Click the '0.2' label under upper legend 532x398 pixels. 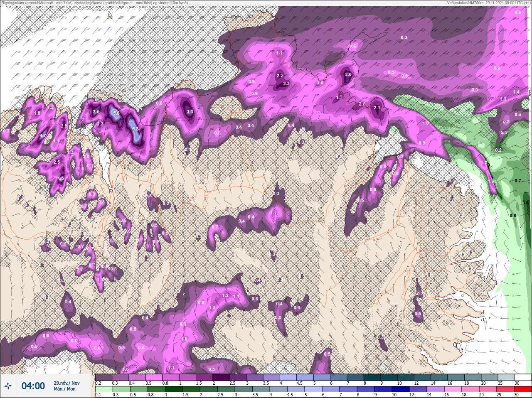(x=99, y=383)
